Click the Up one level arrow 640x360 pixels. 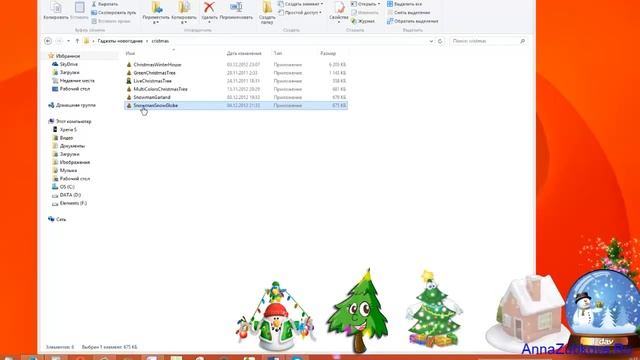point(77,41)
